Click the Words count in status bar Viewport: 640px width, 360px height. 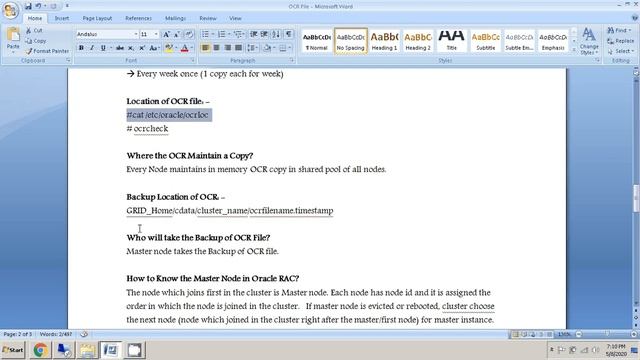[x=56, y=334]
